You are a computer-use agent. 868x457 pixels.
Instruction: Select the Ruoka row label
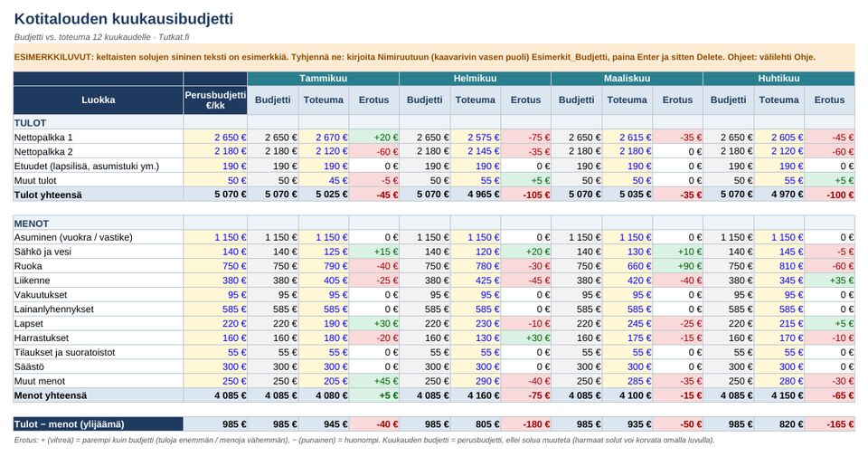99,266
